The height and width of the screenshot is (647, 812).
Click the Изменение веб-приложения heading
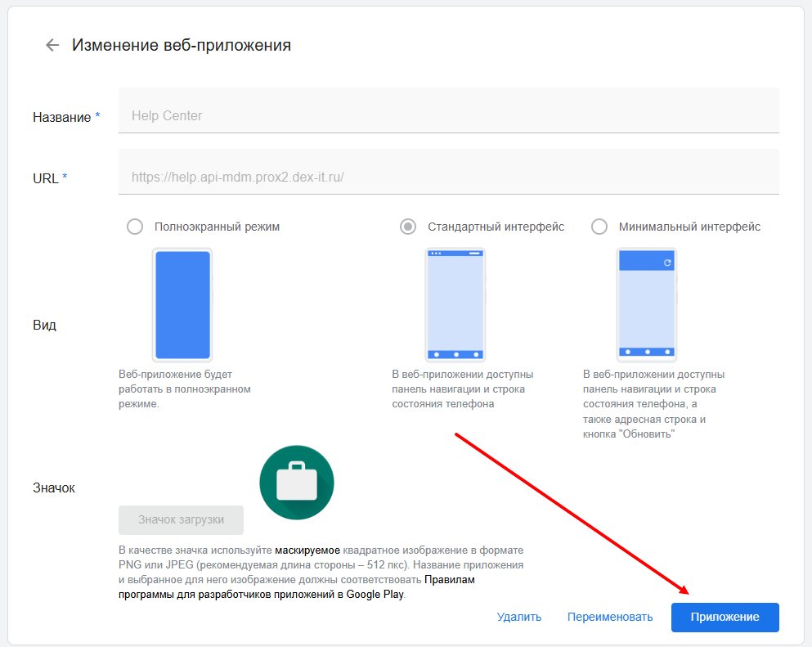click(182, 45)
